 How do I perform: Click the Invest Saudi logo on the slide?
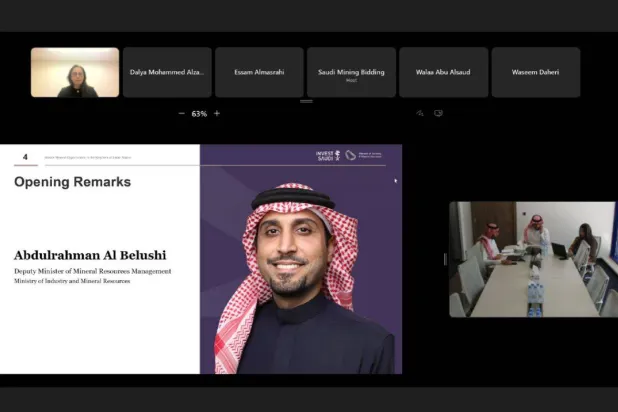point(328,155)
